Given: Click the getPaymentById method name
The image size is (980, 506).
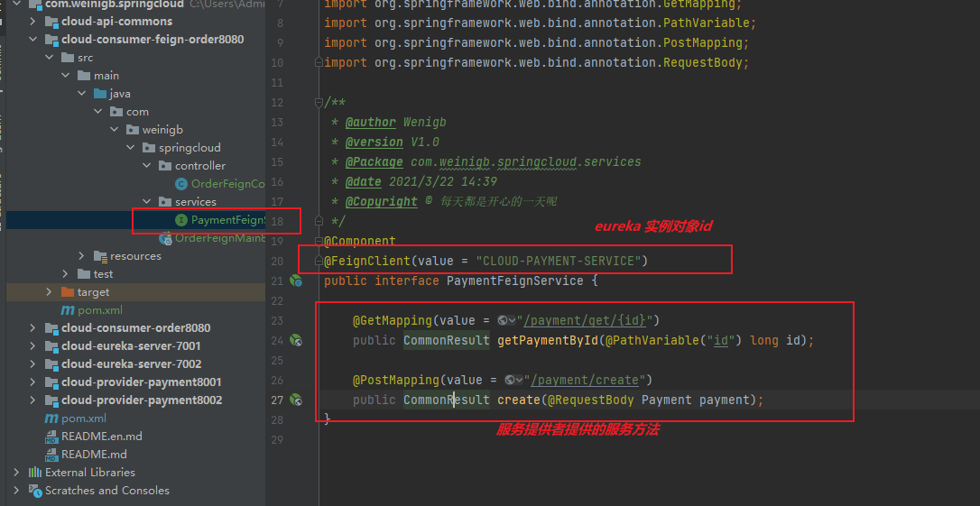Looking at the screenshot, I should (548, 340).
